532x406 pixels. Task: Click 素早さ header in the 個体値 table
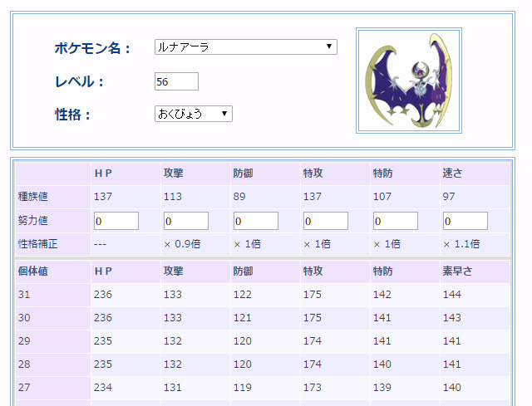(x=457, y=271)
